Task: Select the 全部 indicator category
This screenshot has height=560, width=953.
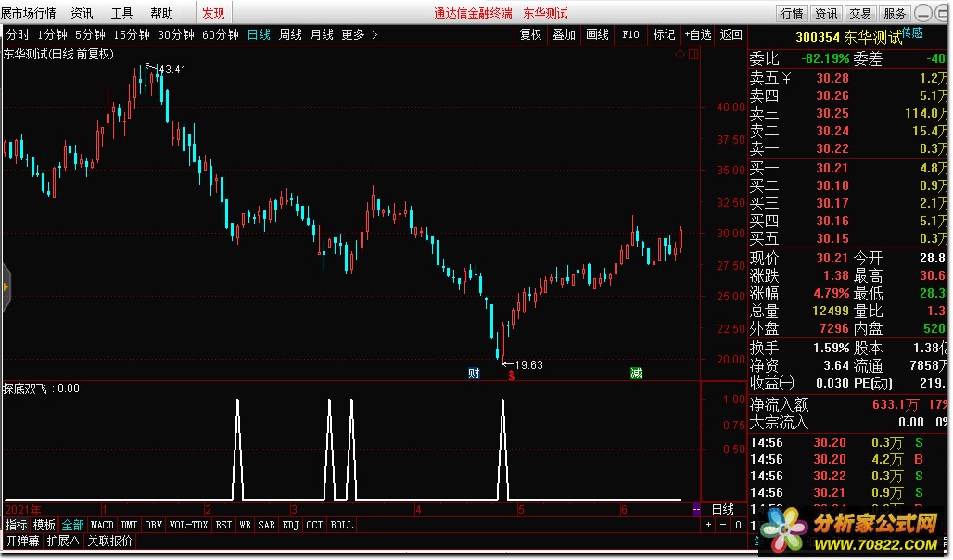Action: pos(72,525)
